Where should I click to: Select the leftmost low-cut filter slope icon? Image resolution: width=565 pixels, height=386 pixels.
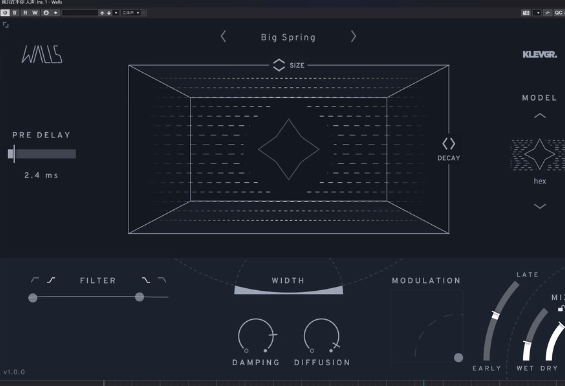(x=35, y=280)
